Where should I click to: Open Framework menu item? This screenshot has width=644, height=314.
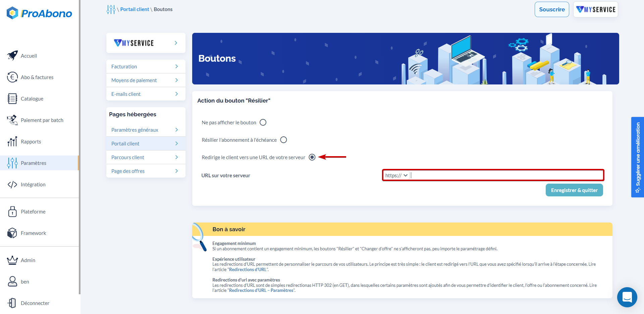[33, 233]
